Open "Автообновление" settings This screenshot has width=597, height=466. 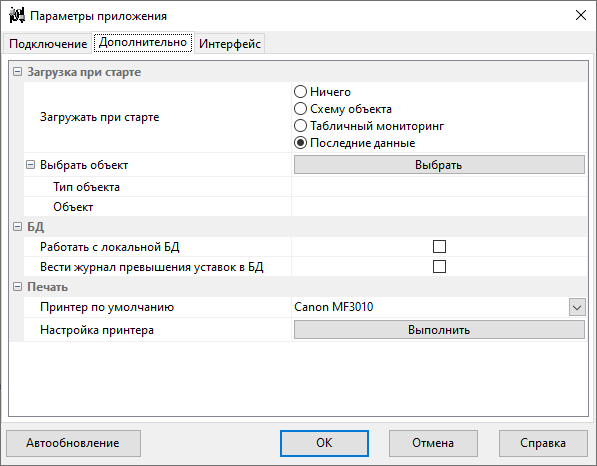(x=73, y=443)
